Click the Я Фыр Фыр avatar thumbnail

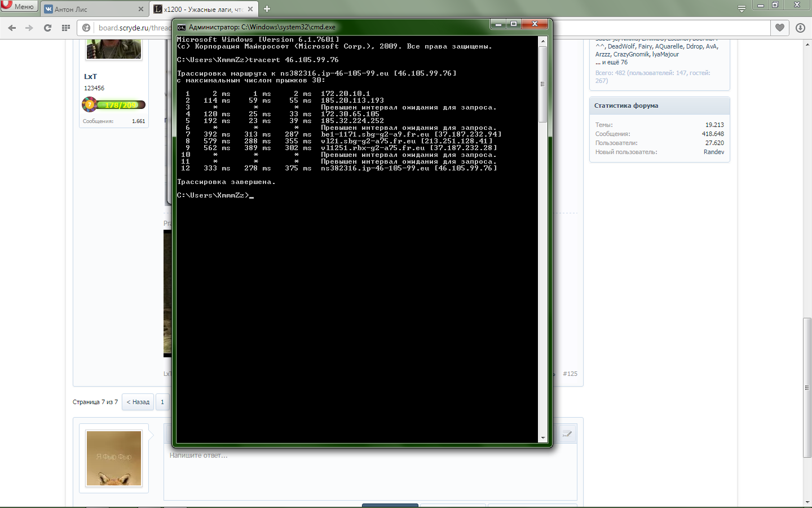pos(114,458)
